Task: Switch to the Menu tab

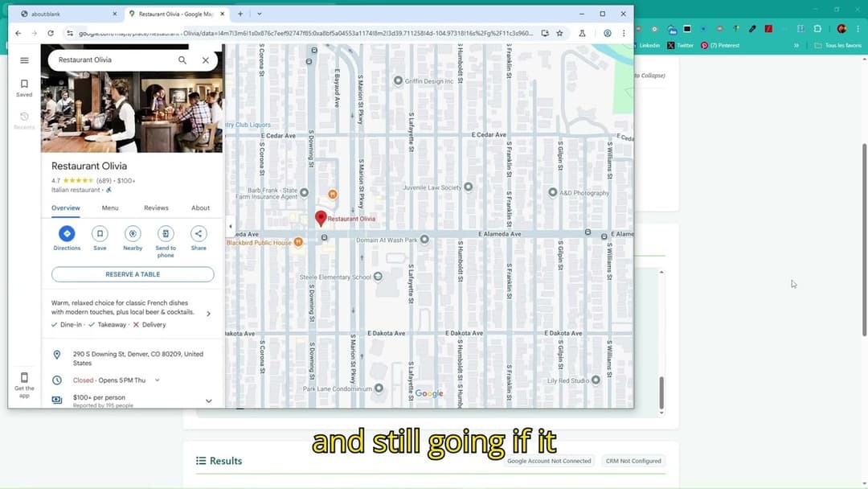Action: click(x=110, y=208)
